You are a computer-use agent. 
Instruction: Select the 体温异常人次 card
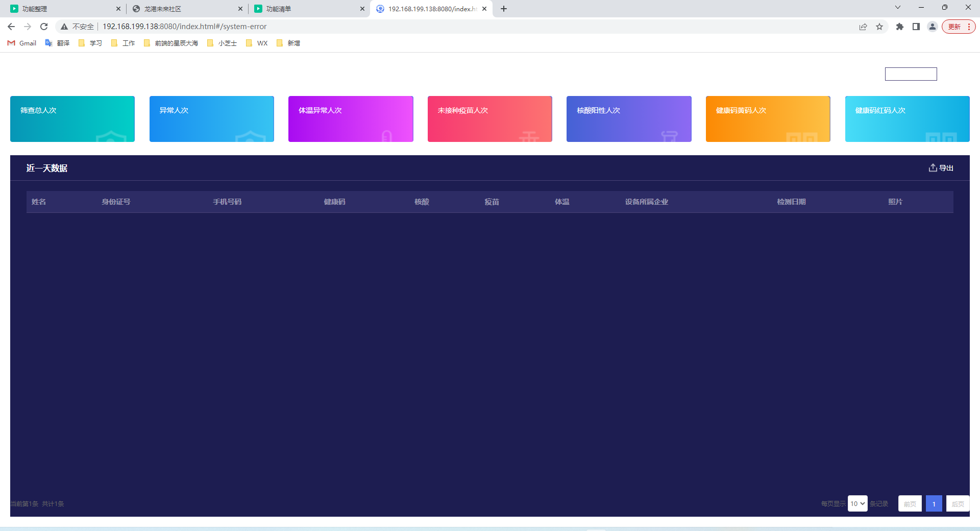coord(351,119)
